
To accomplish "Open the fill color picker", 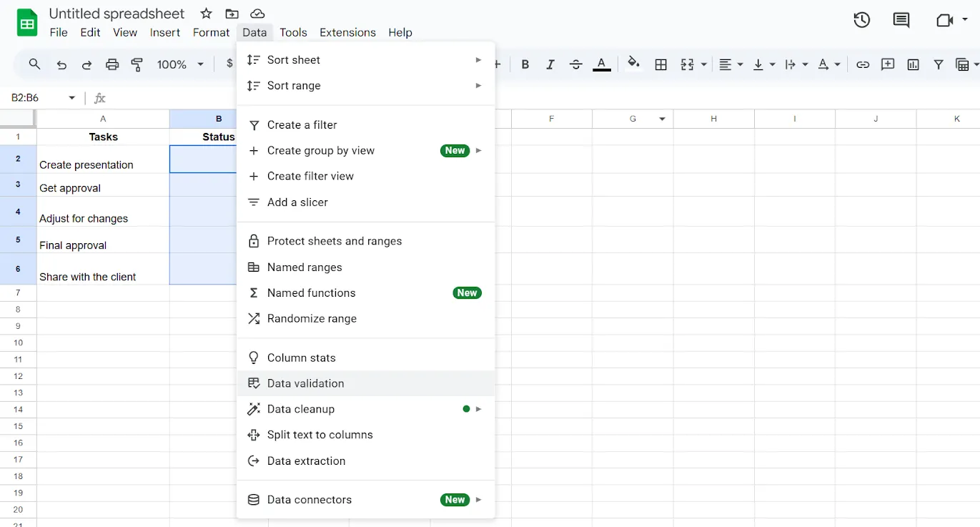I will pos(633,64).
